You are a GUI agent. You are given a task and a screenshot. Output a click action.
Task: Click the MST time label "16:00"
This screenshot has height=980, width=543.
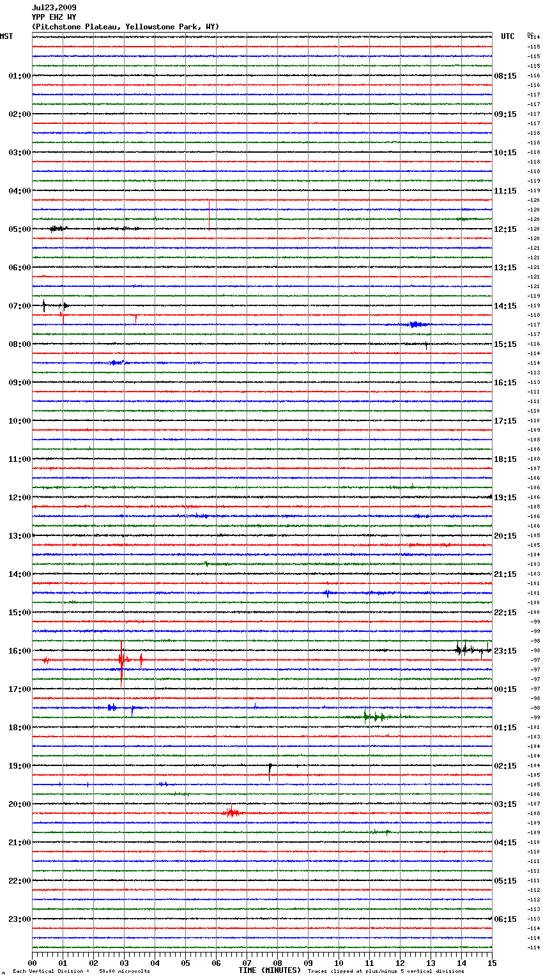[x=20, y=651]
